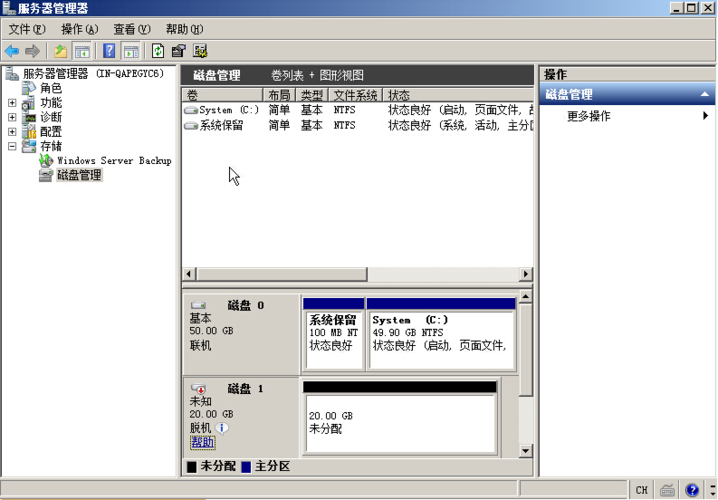Sort by the 卷 column header
The image size is (718, 500).
point(223,95)
